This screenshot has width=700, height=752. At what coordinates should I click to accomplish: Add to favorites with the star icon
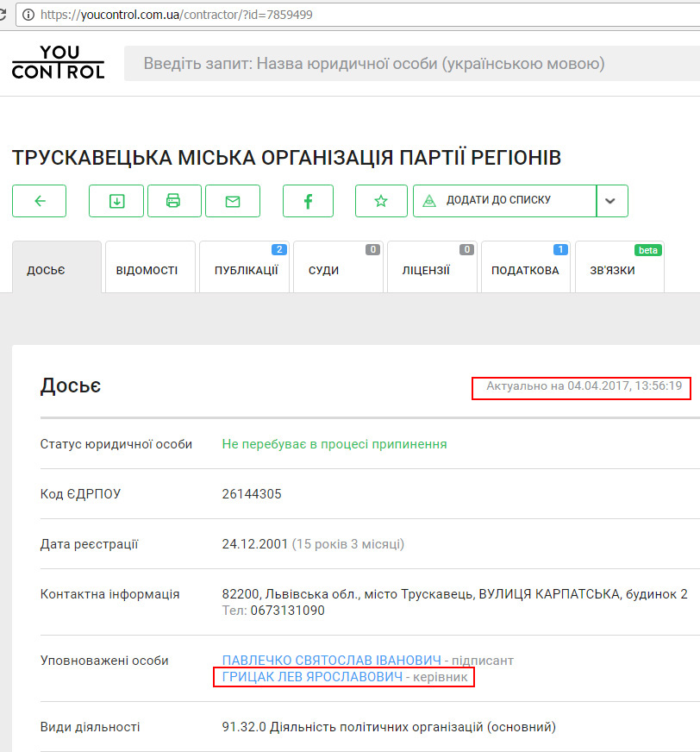tap(381, 201)
